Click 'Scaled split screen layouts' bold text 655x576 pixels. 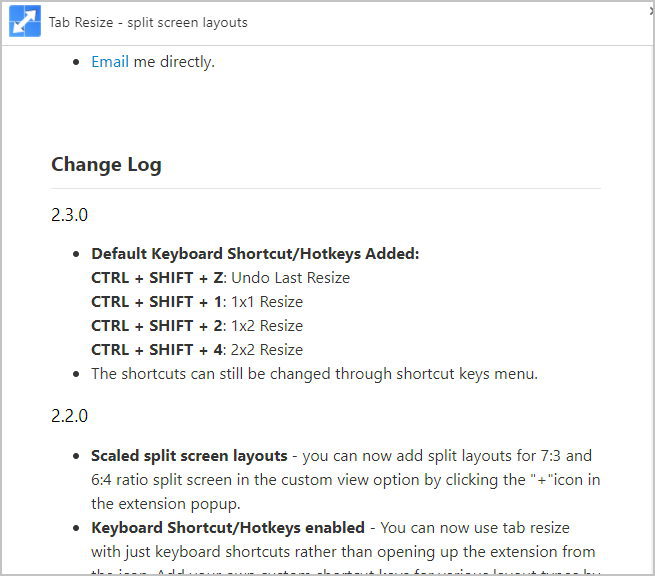coord(188,456)
